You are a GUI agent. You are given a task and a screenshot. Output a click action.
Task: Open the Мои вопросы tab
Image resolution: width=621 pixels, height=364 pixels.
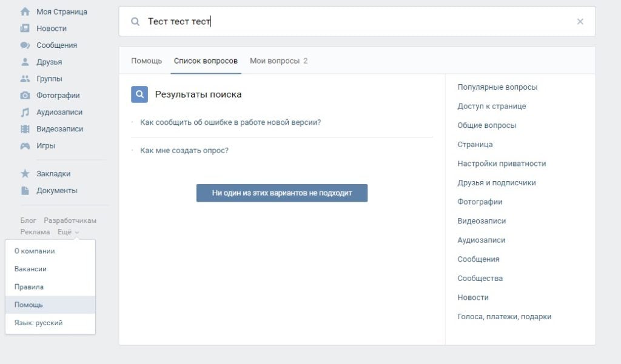278,61
